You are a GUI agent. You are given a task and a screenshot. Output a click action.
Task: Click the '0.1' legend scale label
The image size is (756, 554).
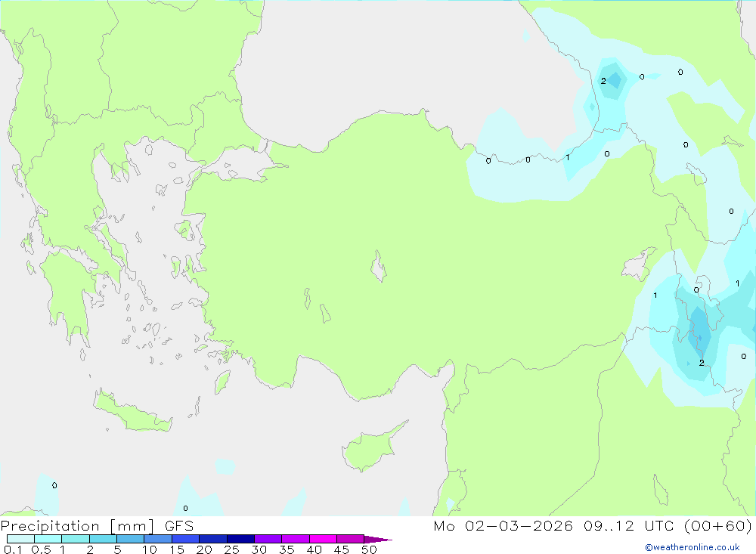click(x=13, y=549)
